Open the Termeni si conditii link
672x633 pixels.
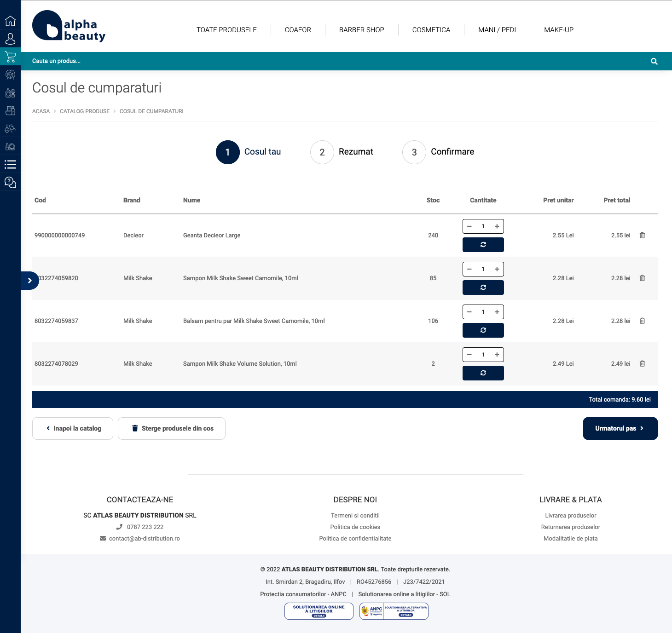355,515
